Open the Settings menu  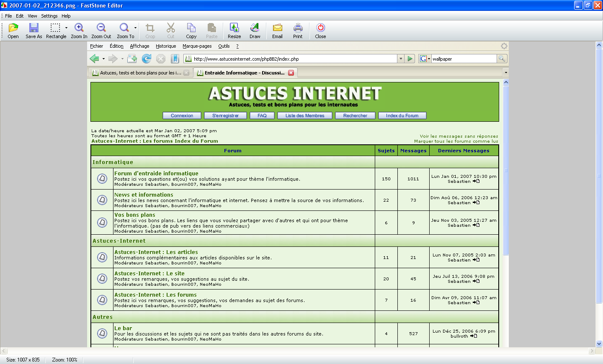tap(49, 15)
